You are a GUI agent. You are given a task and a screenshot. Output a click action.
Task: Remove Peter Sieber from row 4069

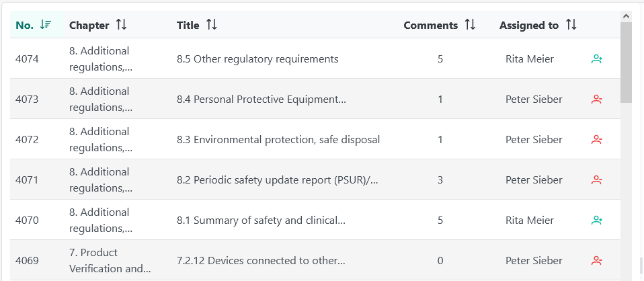[596, 261]
